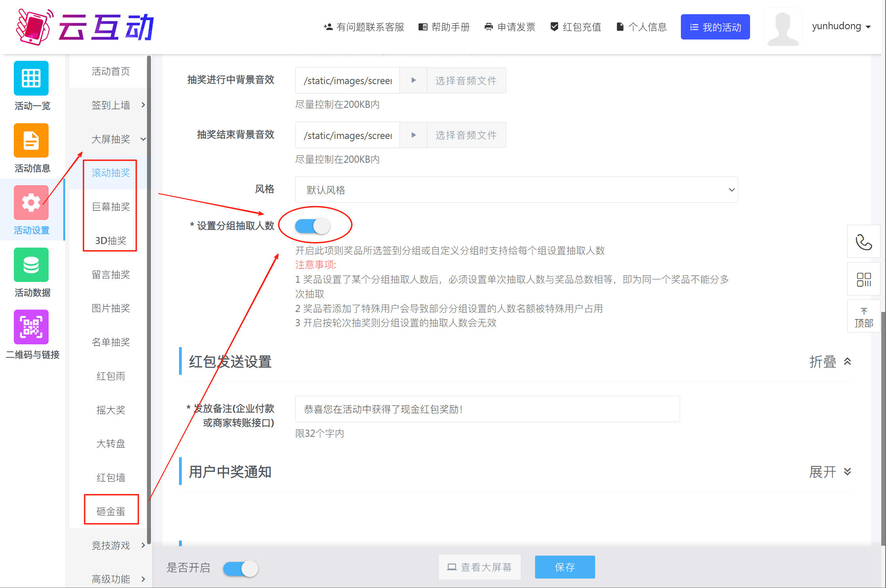Viewport: 886px width, 588px height.
Task: Click the 查看大屏幕 button
Action: (x=479, y=567)
